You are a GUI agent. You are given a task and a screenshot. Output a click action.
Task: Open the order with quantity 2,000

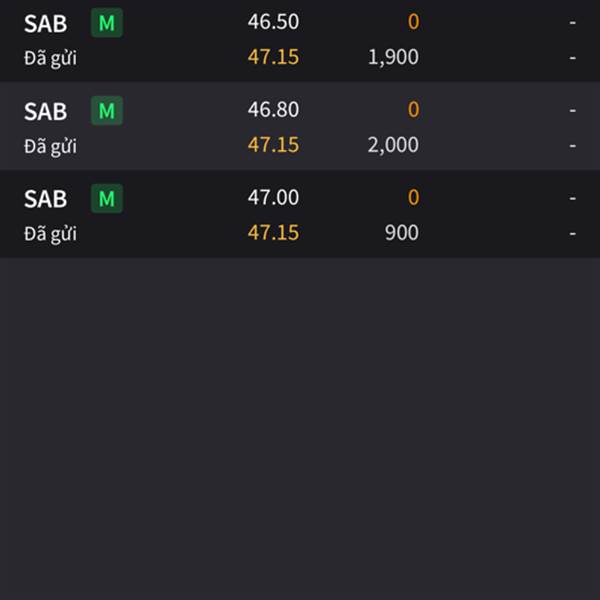coord(300,126)
